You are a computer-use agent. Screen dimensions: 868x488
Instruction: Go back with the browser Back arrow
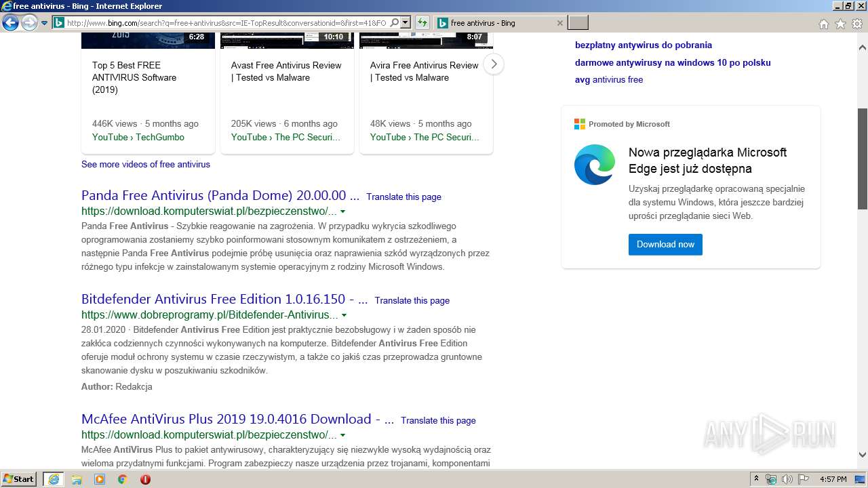[10, 23]
